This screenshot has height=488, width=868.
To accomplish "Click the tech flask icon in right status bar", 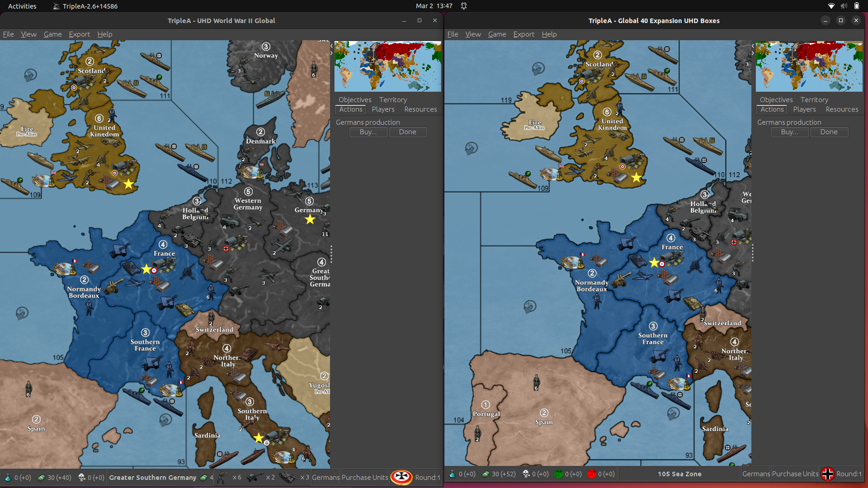I will point(452,474).
